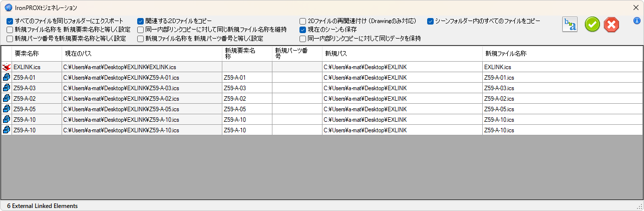Click current path cell ending Z59-A-05.ics
Screen dimensions: 644x211
coord(142,109)
